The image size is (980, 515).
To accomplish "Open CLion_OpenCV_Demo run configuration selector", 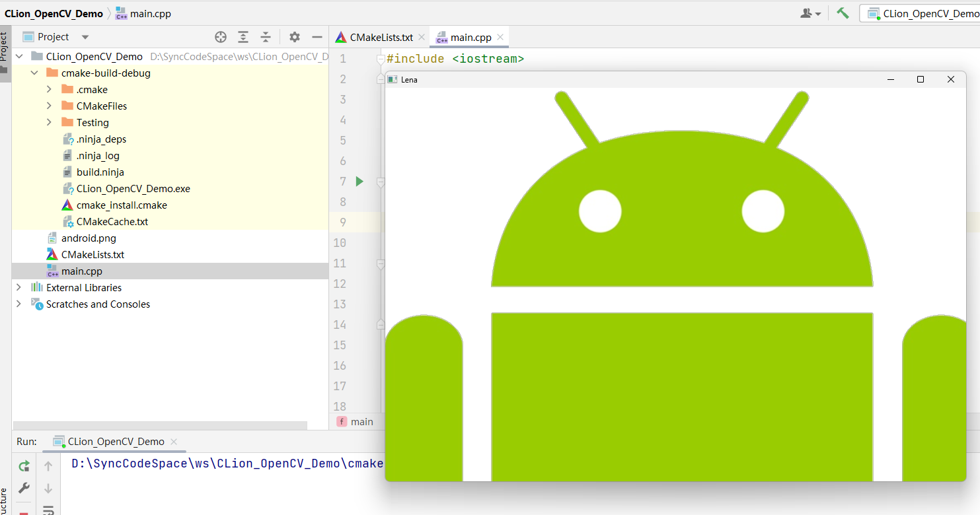I will [x=921, y=13].
